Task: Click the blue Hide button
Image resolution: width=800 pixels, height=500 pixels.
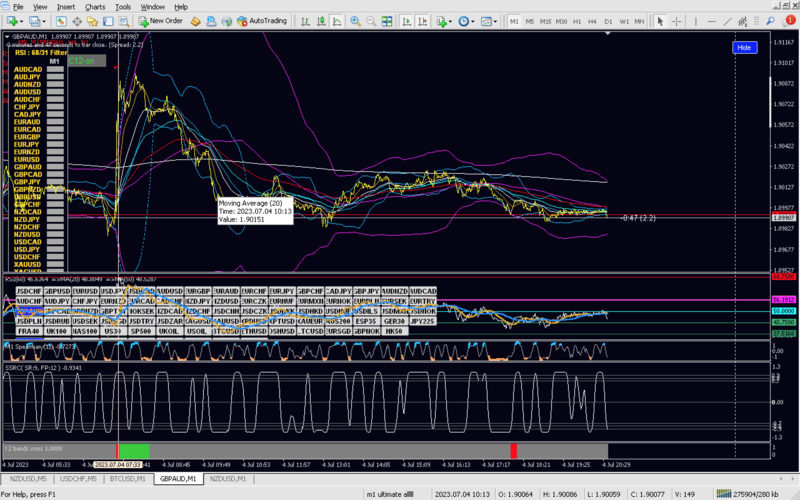Action: coord(744,47)
